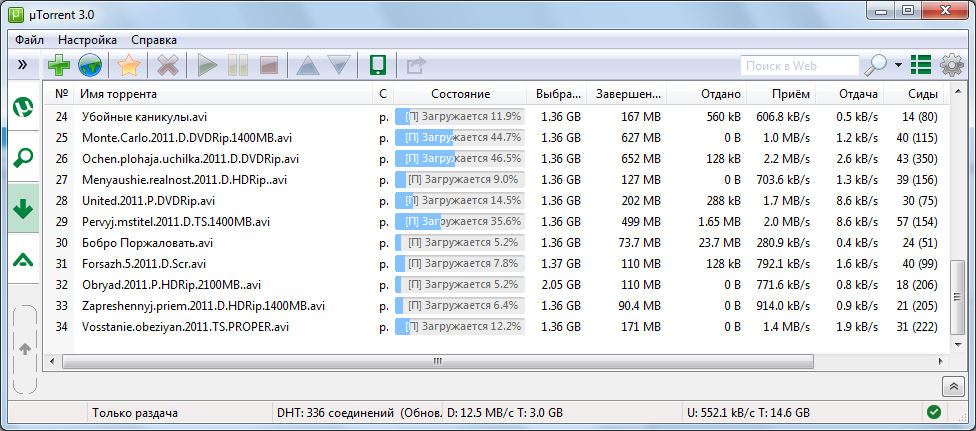Click the progress bar of Monte.Carlo torrent
The width and height of the screenshot is (976, 431).
(460, 137)
